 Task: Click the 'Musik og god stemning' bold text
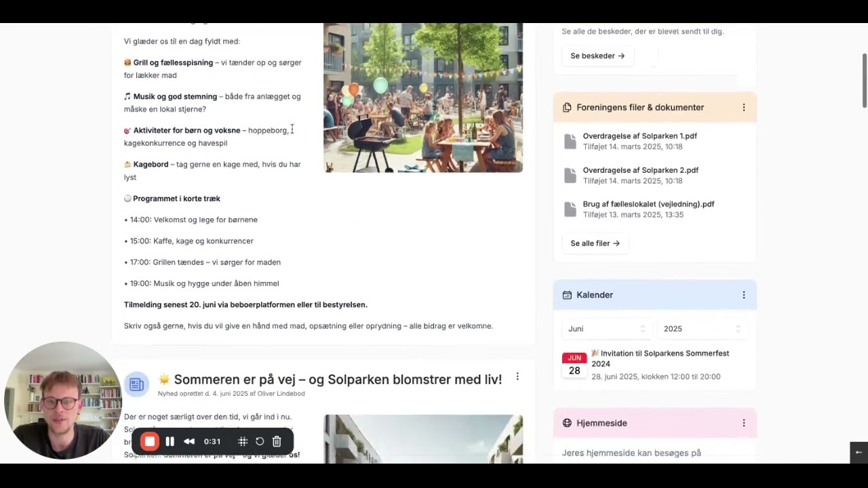(175, 96)
